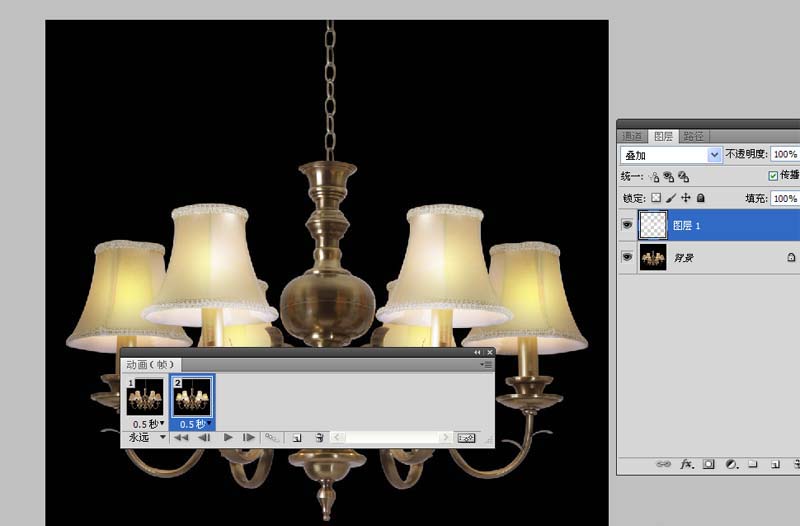Image resolution: width=800 pixels, height=526 pixels.
Task: Rewind to first animation frame
Action: pos(181,438)
